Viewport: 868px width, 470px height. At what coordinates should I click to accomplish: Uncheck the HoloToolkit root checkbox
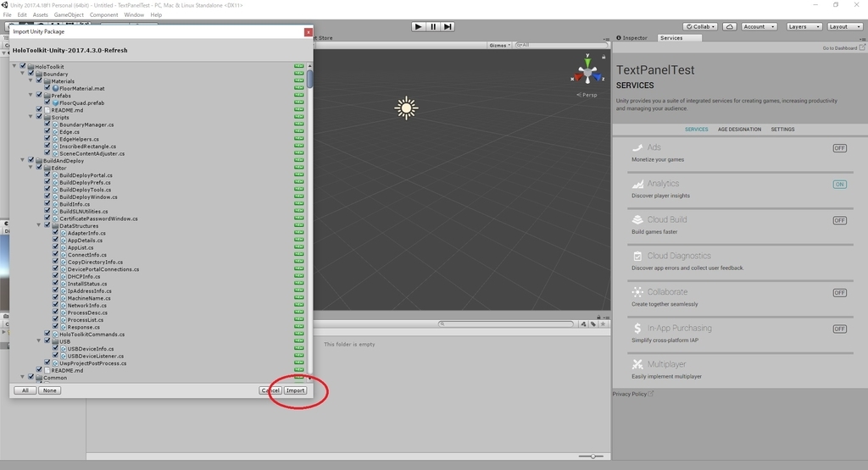(23, 66)
